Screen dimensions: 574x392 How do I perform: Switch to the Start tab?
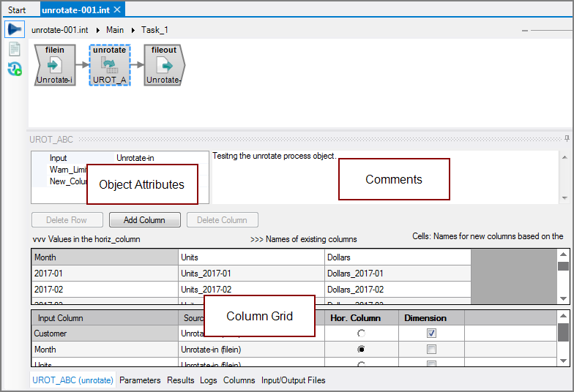(x=17, y=10)
